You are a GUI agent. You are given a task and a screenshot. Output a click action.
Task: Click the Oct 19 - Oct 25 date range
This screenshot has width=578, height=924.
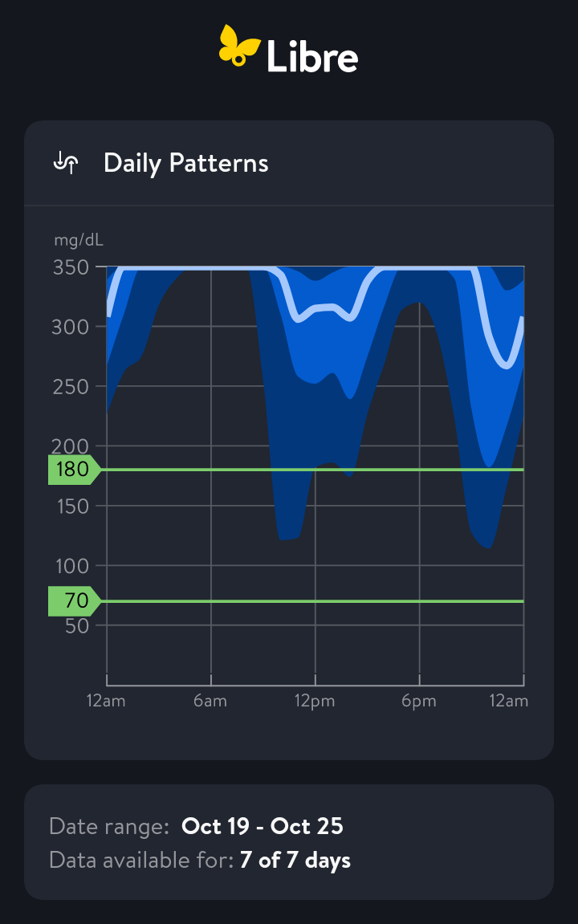coord(263,826)
